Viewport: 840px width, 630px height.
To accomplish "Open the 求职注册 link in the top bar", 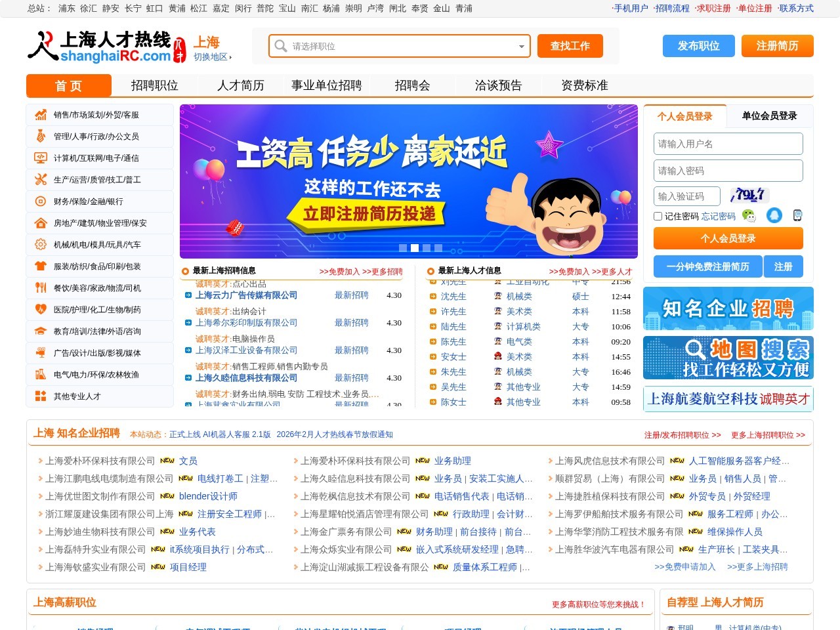I will [714, 9].
